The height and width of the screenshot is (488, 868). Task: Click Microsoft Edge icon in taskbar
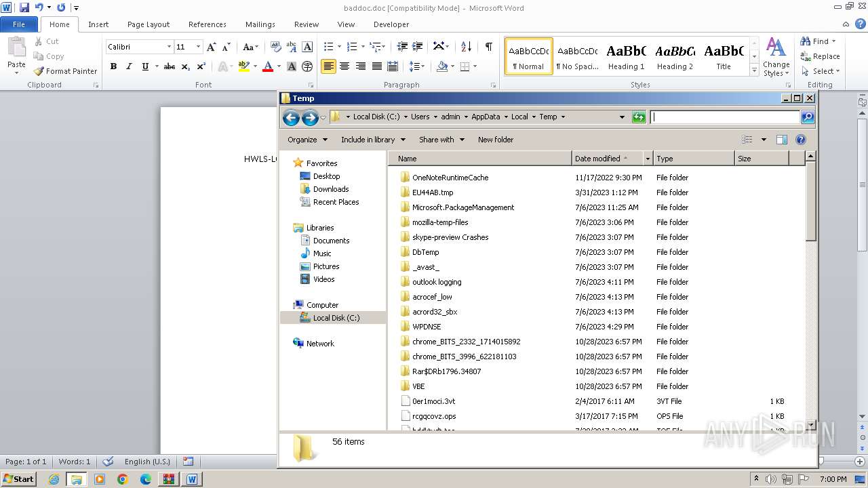(x=146, y=479)
